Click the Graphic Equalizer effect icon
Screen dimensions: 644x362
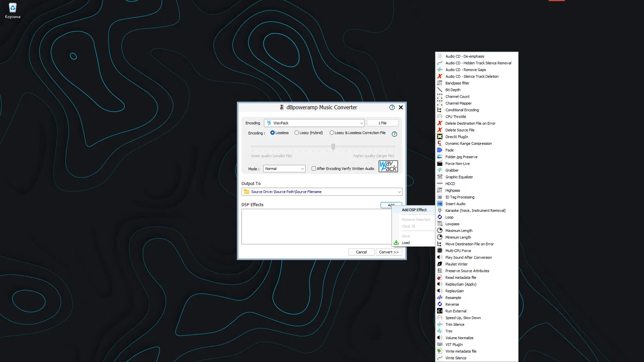[440, 177]
